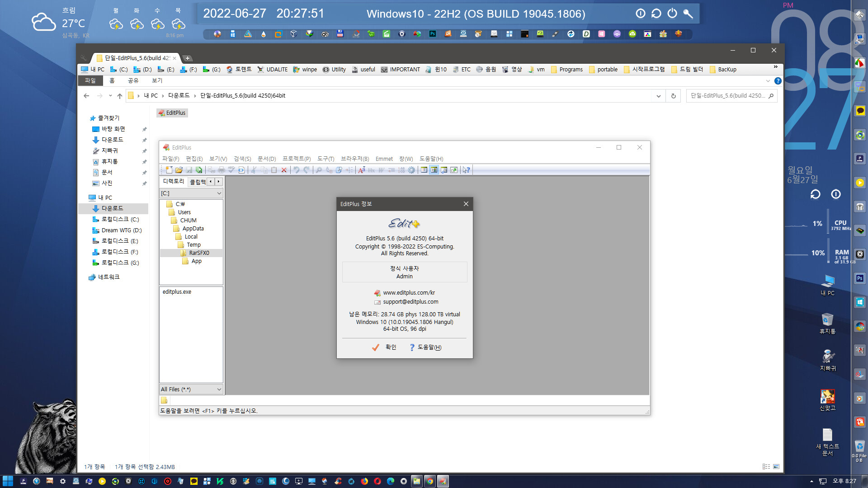Click the Save All icon in EditPlus toolbar

199,170
